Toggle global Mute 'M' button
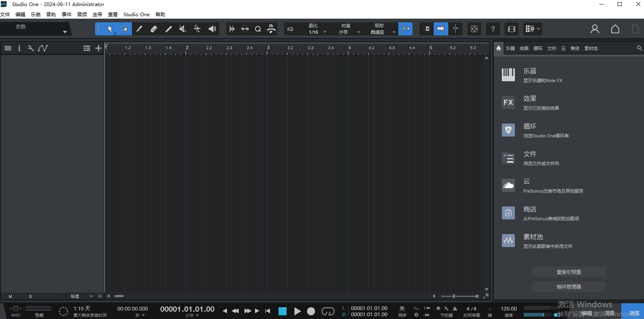 click(x=11, y=297)
